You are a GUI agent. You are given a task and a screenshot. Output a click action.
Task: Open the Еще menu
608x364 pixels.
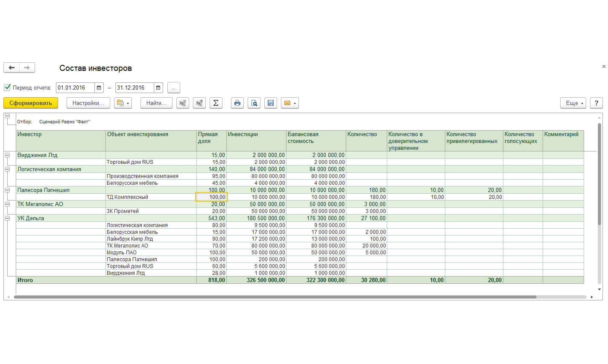573,103
